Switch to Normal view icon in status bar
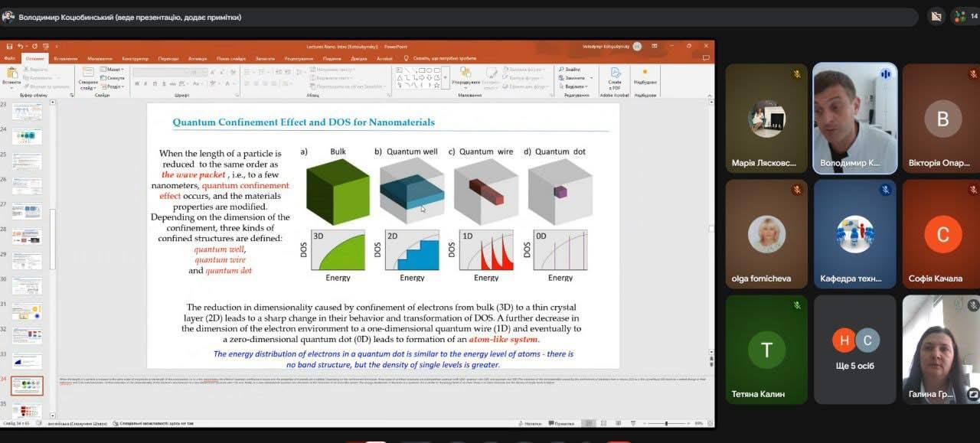The image size is (980, 443). 587,423
